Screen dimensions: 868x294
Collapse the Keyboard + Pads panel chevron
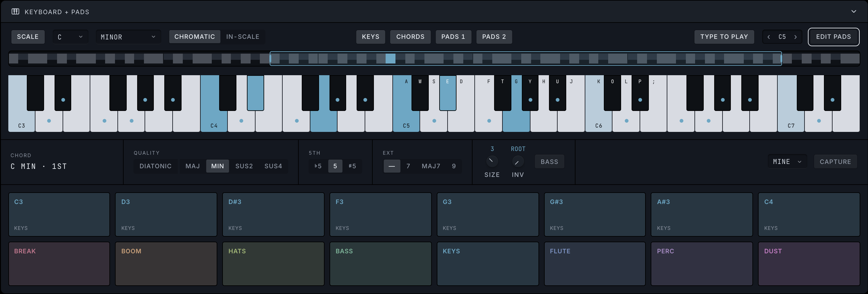(x=854, y=11)
